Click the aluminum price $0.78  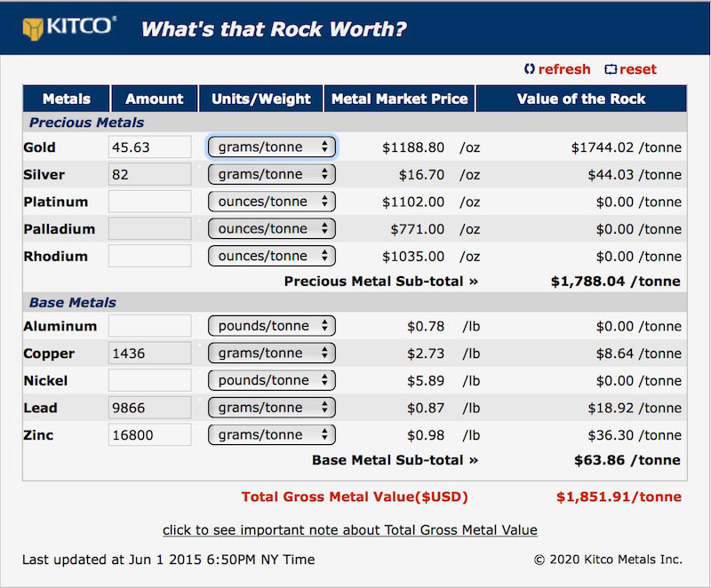tap(426, 327)
